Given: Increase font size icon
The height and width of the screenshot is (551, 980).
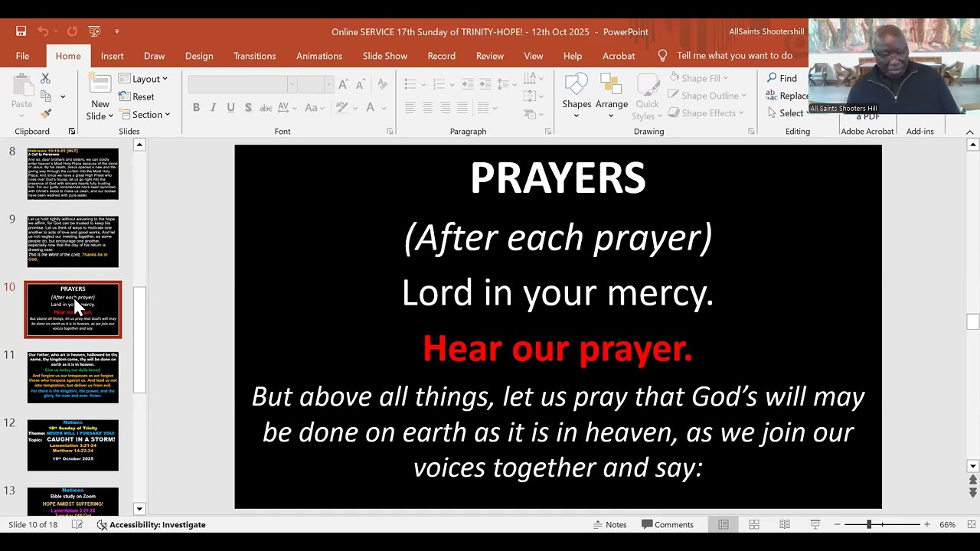Looking at the screenshot, I should (343, 84).
